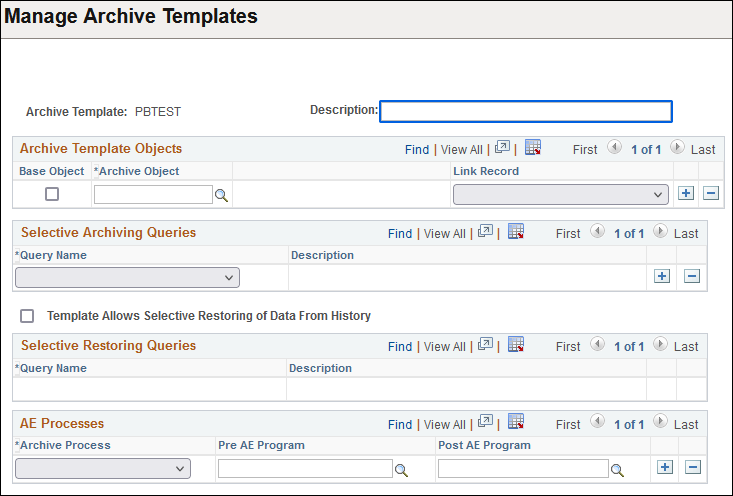Click Archive Process column header
733x496 pixels.
click(65, 445)
